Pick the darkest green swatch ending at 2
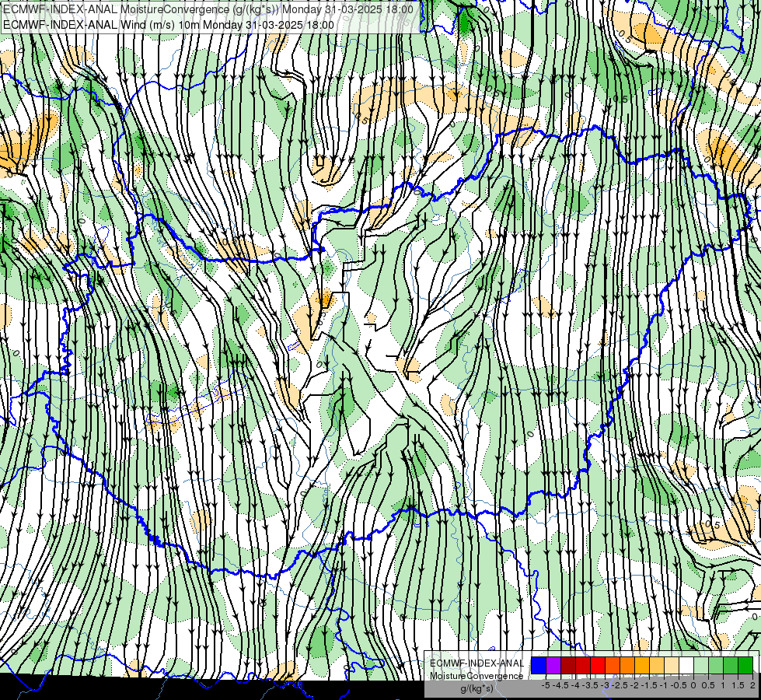 (x=745, y=665)
